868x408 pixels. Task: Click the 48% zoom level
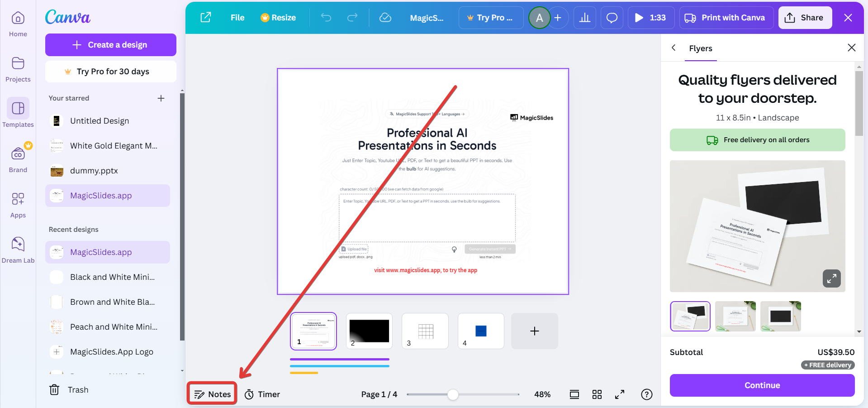[x=542, y=394]
